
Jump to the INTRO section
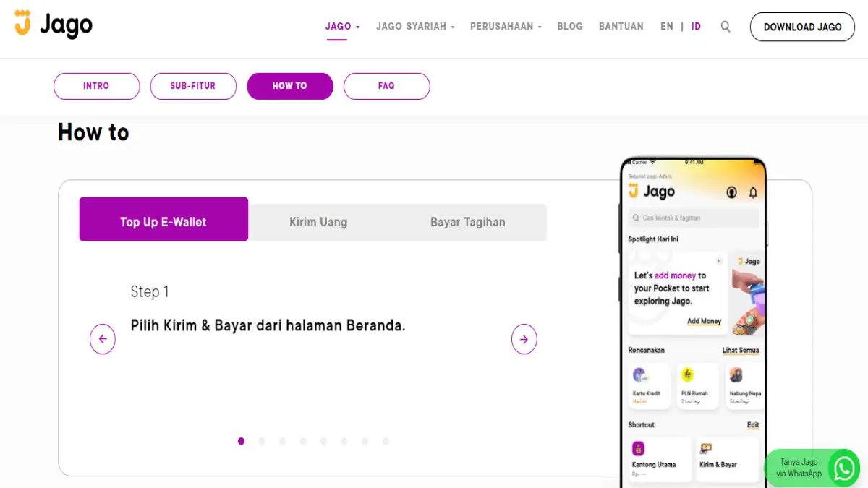click(x=96, y=86)
